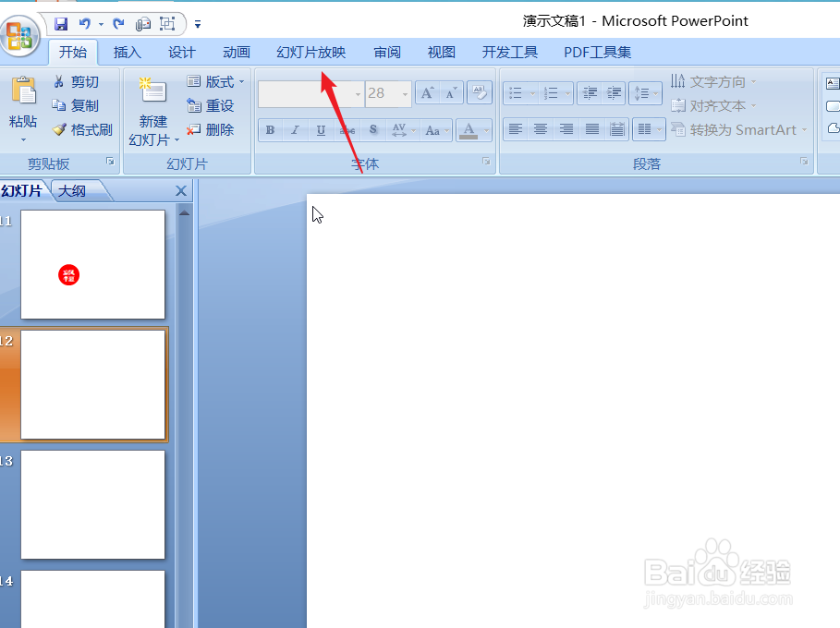
Task: Open the font size 28 dropdown
Action: 405,94
